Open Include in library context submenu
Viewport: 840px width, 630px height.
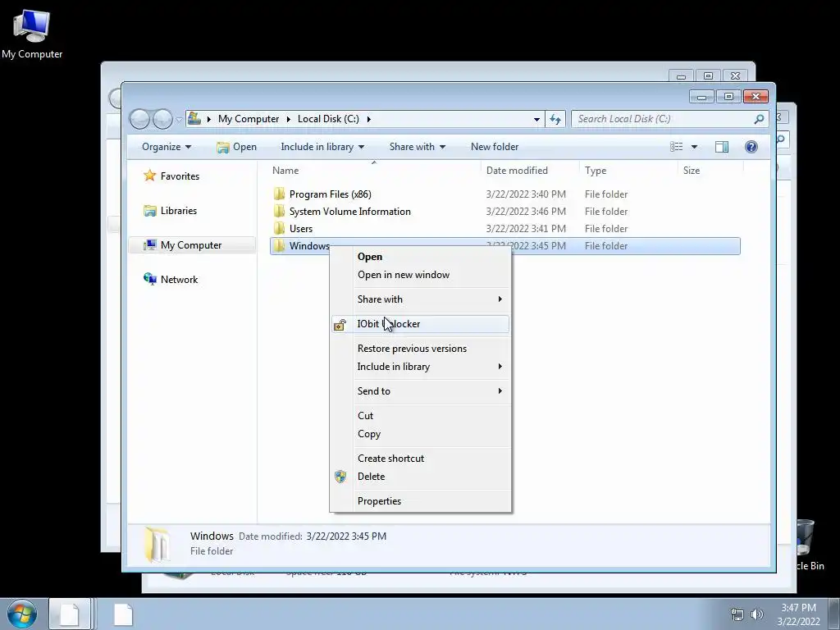421,367
